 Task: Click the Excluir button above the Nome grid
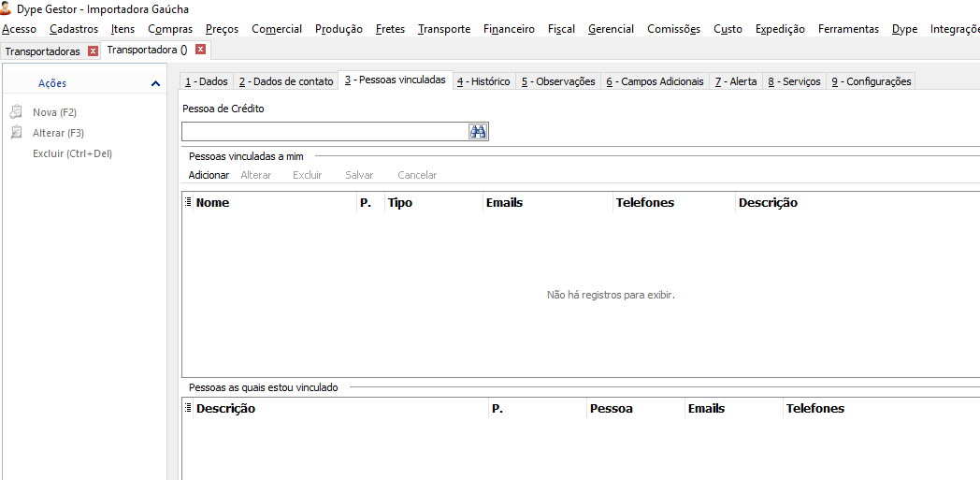[x=307, y=175]
